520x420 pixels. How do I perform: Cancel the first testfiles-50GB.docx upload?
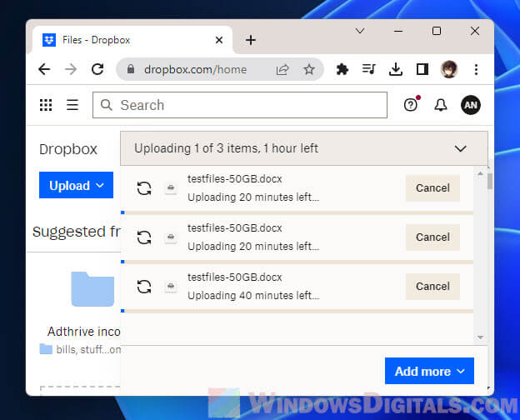point(432,188)
